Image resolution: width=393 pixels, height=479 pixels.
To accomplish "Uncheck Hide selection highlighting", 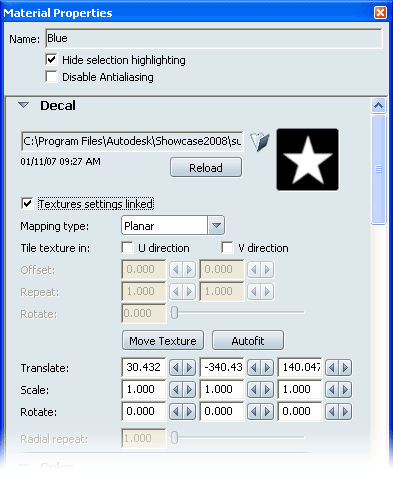I will click(51, 60).
